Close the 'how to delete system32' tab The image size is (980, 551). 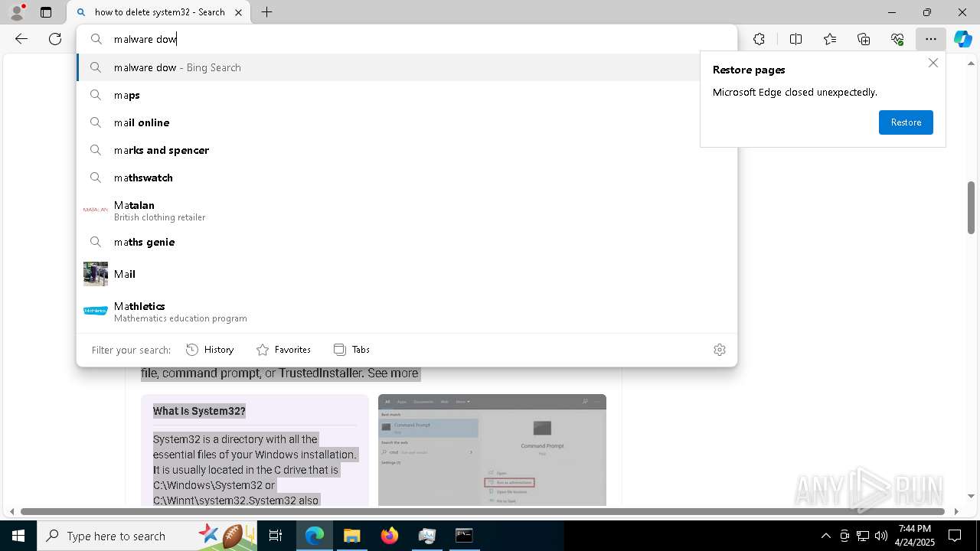click(x=239, y=12)
